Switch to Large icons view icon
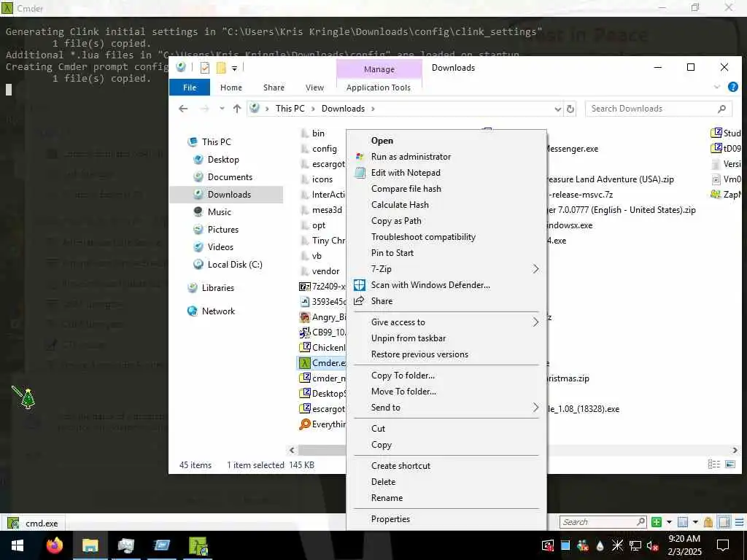747x560 pixels. pyautogui.click(x=729, y=464)
